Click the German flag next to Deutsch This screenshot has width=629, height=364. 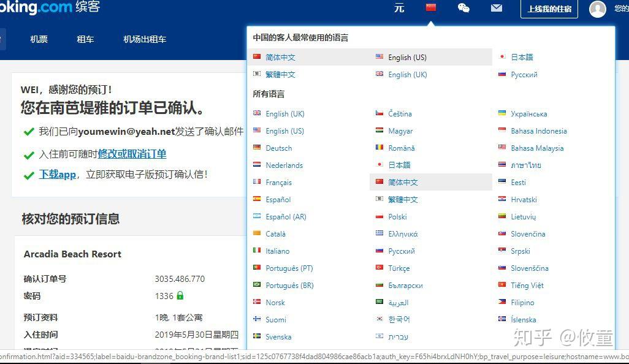pos(257,148)
